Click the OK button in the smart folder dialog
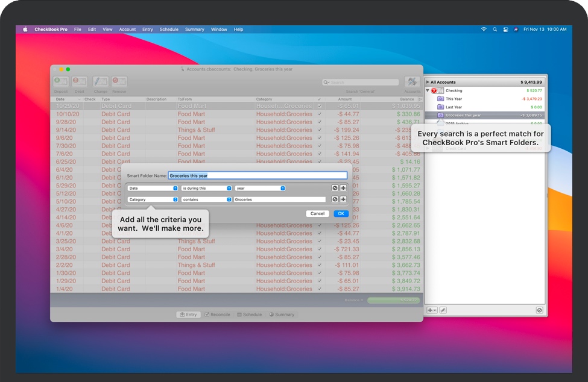The width and height of the screenshot is (588, 382). pyautogui.click(x=341, y=213)
